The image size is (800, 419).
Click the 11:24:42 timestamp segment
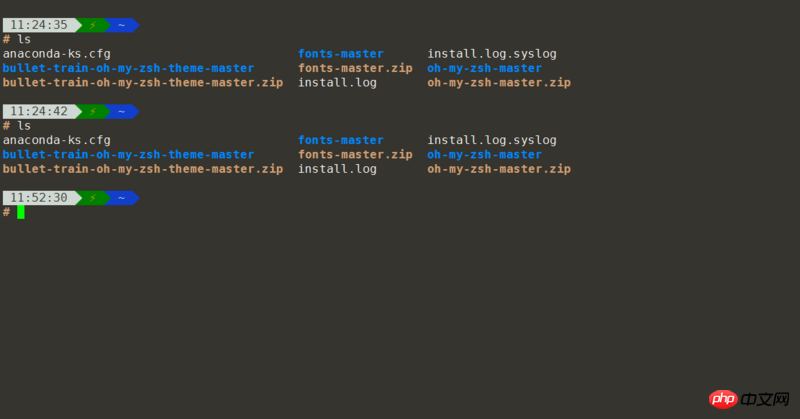39,111
